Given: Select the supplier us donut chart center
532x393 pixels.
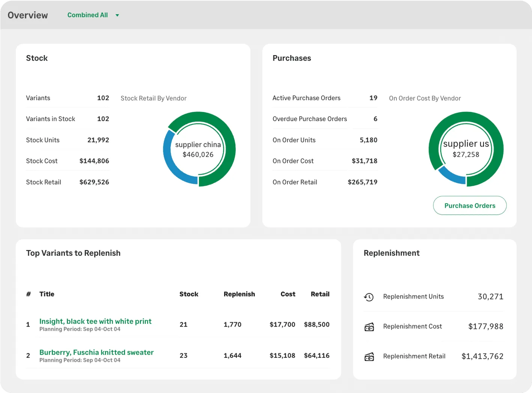Looking at the screenshot, I should click(x=466, y=149).
